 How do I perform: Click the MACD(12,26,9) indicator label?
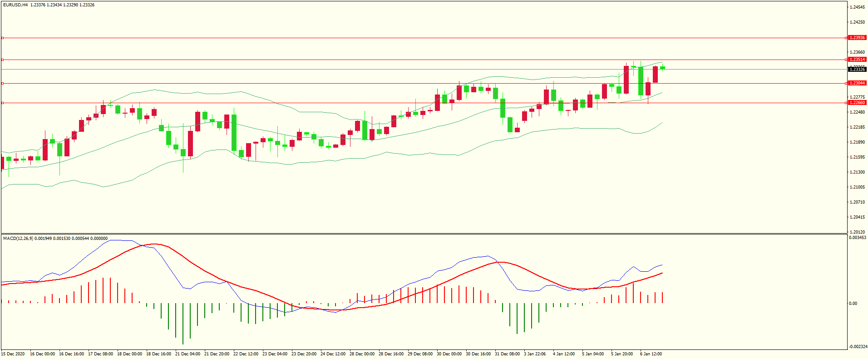(18, 238)
